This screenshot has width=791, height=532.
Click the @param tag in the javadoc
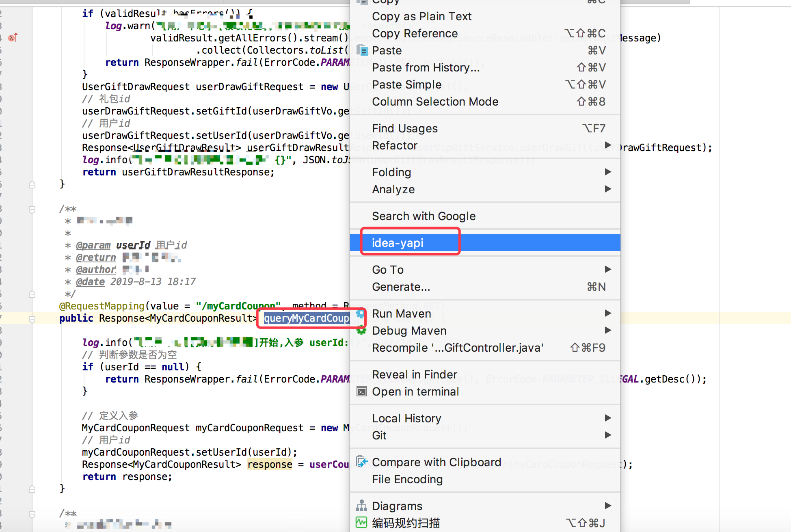click(x=93, y=245)
